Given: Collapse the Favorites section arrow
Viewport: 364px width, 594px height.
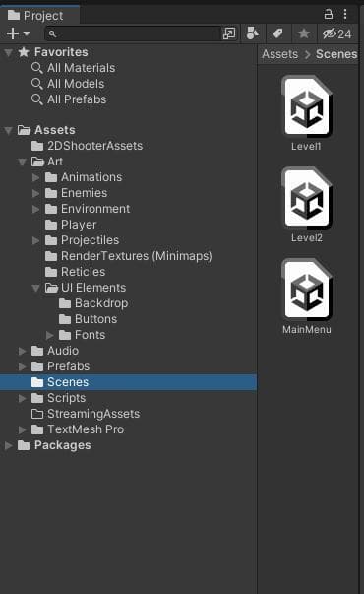Looking at the screenshot, I should (8, 52).
